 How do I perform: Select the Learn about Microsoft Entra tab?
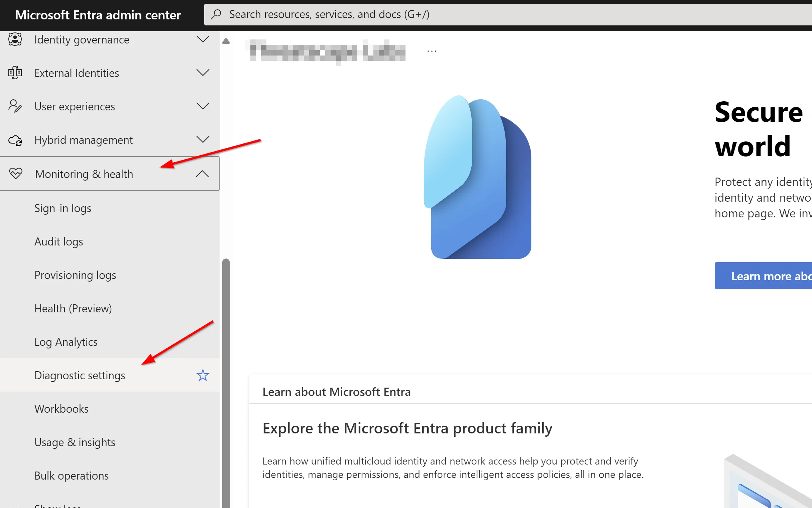pyautogui.click(x=337, y=392)
